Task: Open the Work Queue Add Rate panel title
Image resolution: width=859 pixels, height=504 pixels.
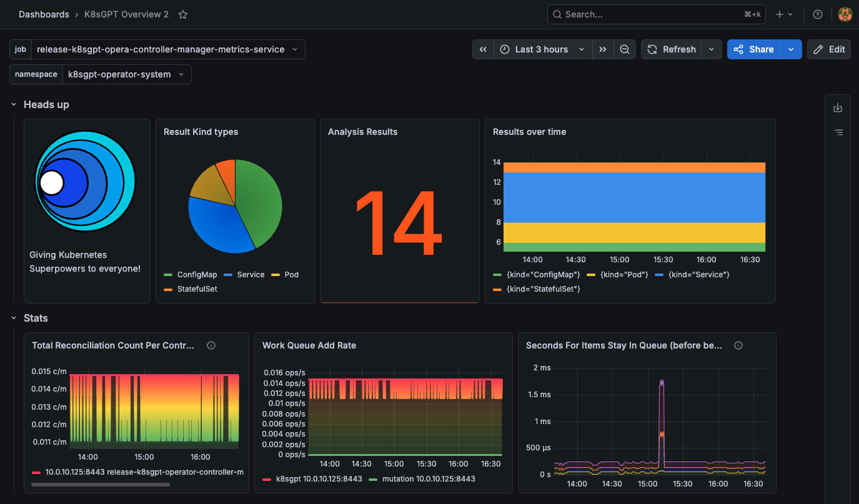Action: [x=309, y=345]
